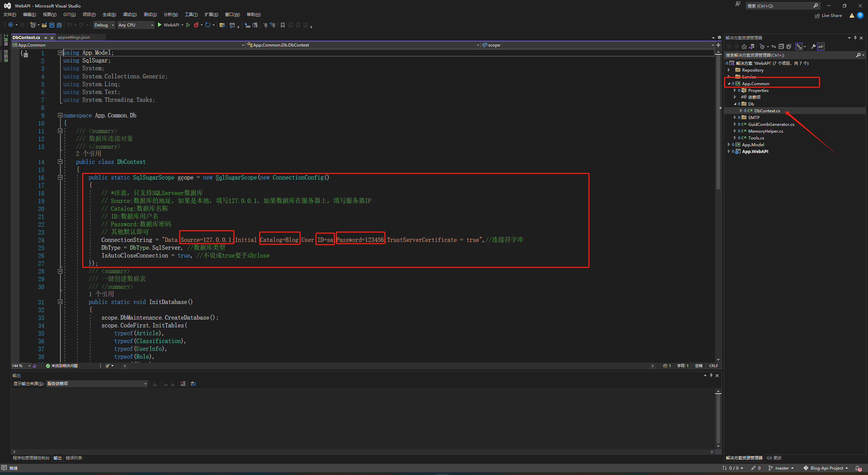Click the blue restart refresh icon in toolbar
868x475 pixels.
tap(208, 25)
